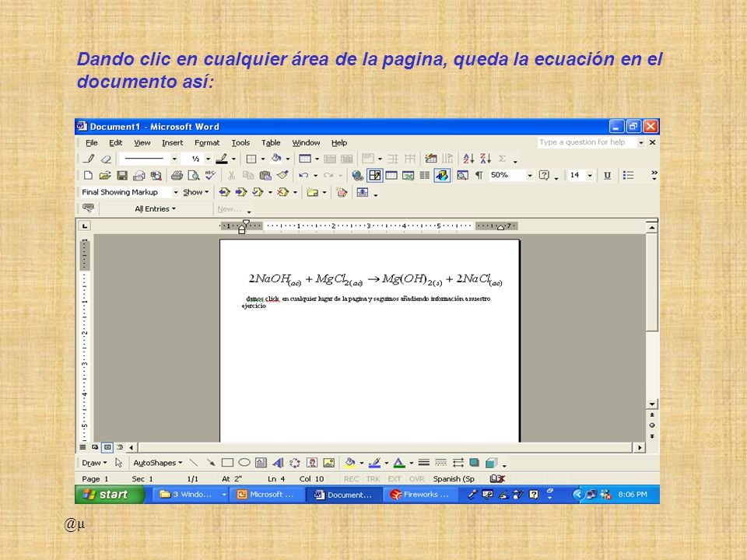Select the Draw Table pencil tool
747x560 pixels.
pyautogui.click(x=89, y=159)
